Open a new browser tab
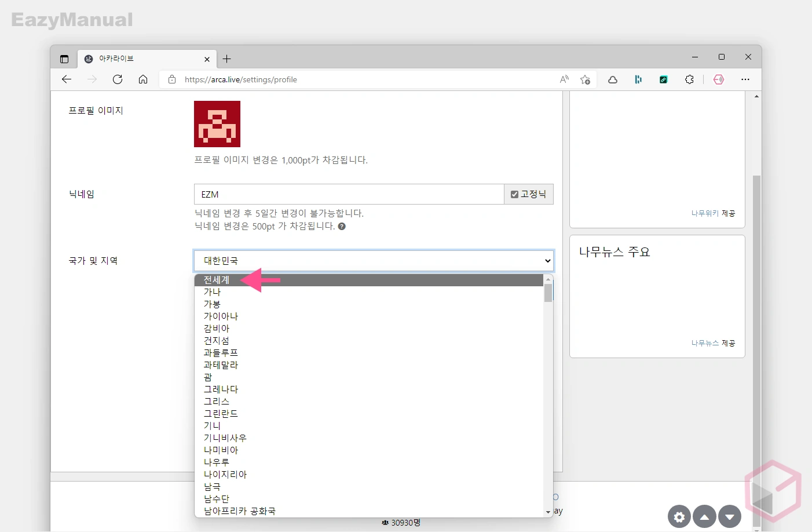 coord(227,59)
